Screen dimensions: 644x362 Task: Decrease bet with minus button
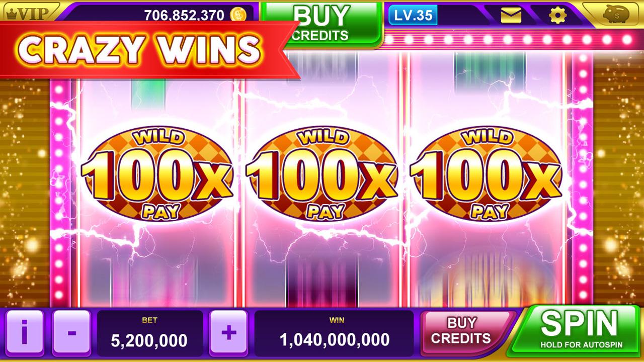coord(71,332)
